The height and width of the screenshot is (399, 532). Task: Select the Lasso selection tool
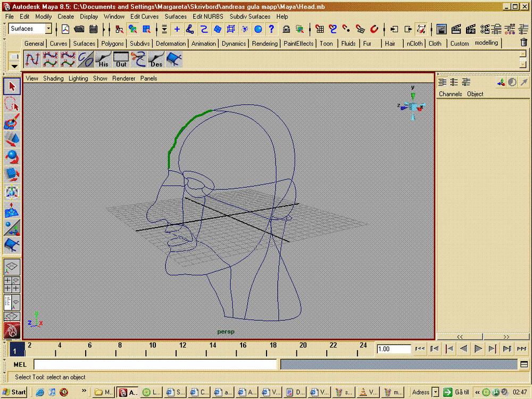pos(12,104)
